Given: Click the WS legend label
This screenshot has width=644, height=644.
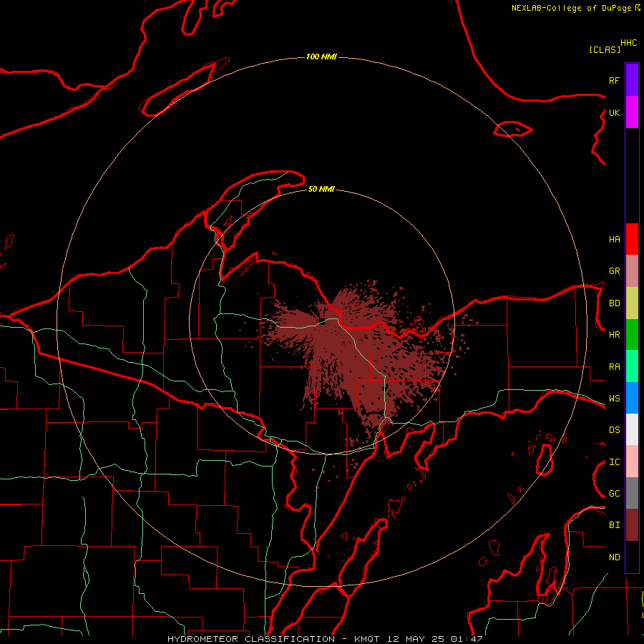Looking at the screenshot, I should pyautogui.click(x=614, y=398).
